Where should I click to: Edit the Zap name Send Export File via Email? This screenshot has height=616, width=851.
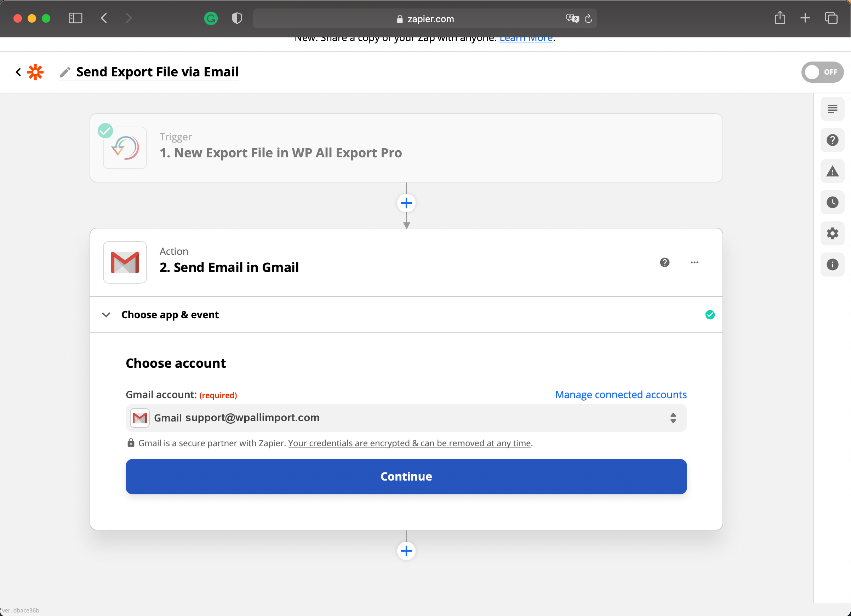pos(157,72)
